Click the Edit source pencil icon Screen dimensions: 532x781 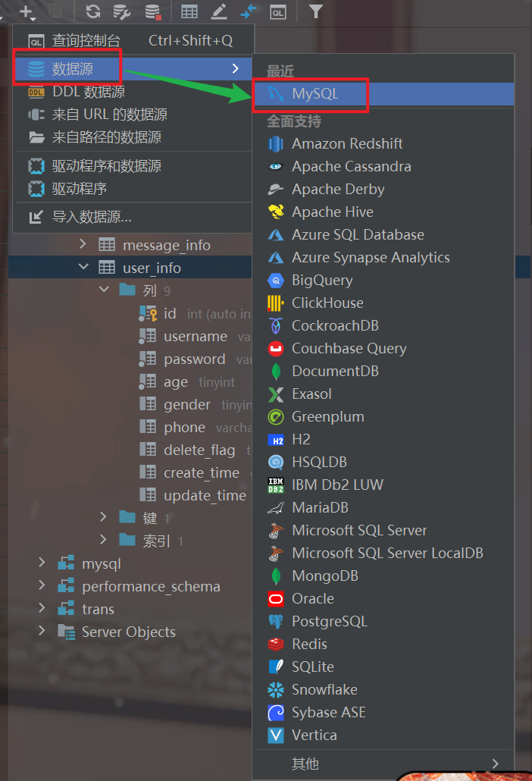click(219, 11)
